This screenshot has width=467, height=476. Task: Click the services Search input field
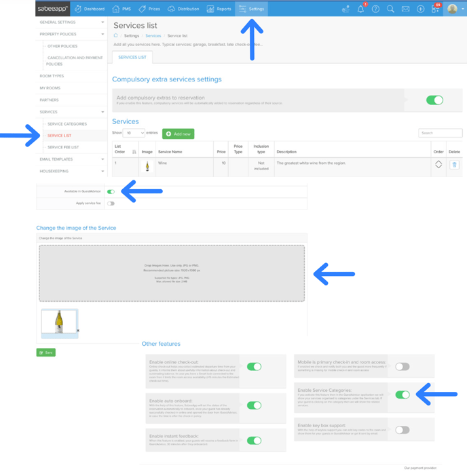[440, 133]
